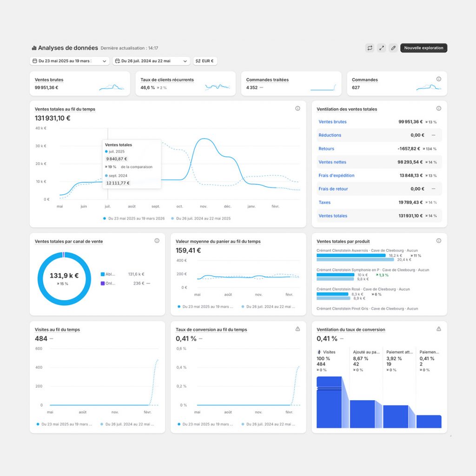Open the EUR currency selector
The height and width of the screenshot is (476, 476).
(205, 61)
